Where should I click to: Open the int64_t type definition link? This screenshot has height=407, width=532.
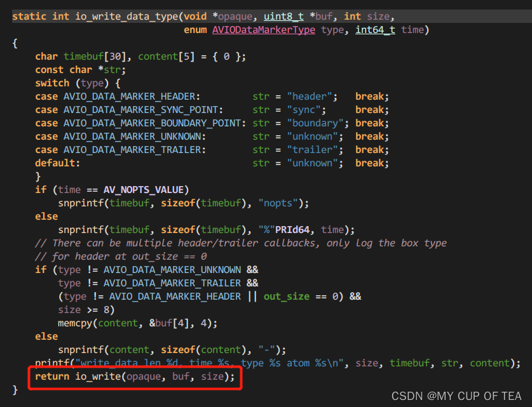point(375,29)
